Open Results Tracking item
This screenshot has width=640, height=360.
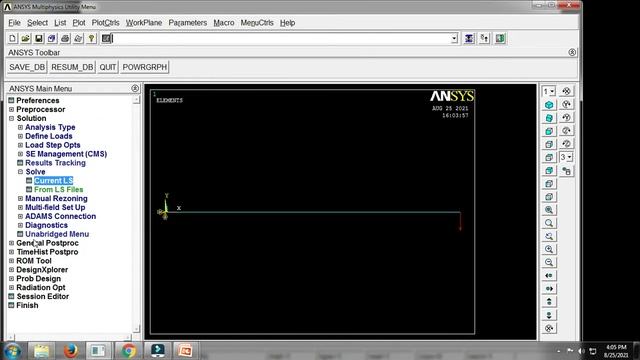(56, 163)
